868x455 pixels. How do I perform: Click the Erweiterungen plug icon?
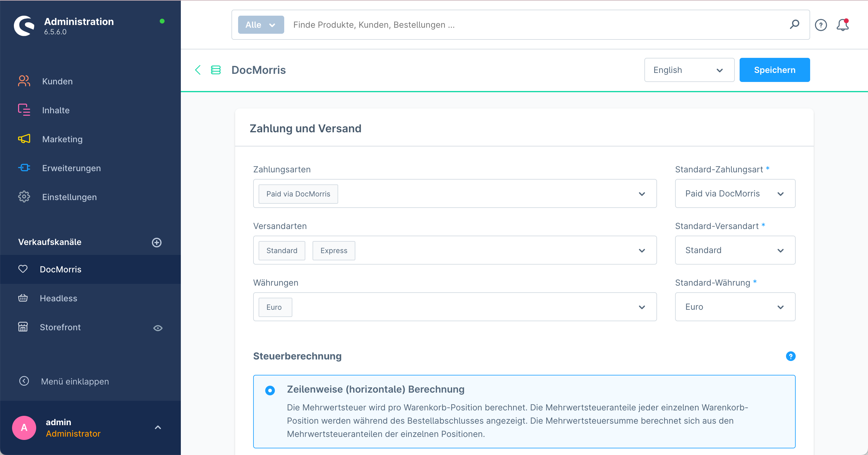[24, 168]
